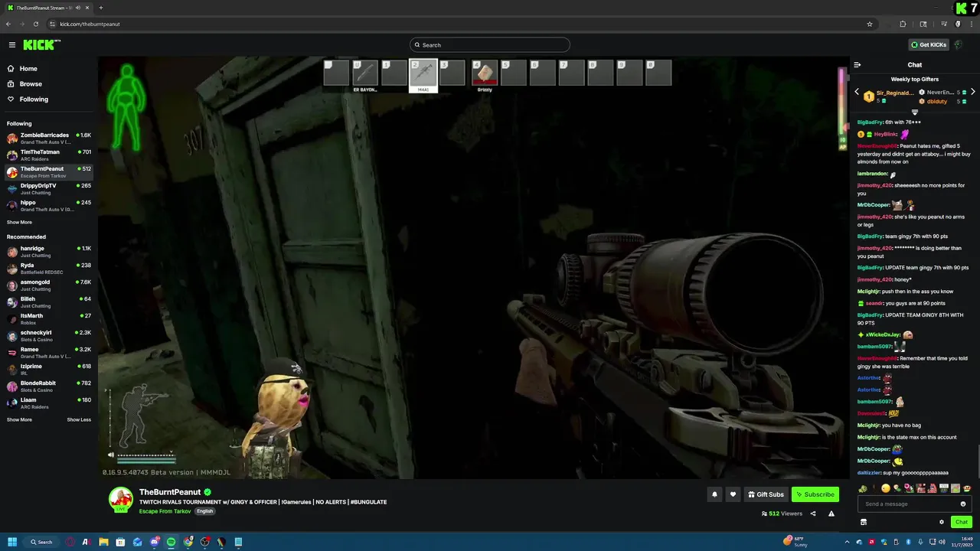Collapse the top gifters leaderboard arrow
This screenshot has height=551, width=980.
(914, 112)
